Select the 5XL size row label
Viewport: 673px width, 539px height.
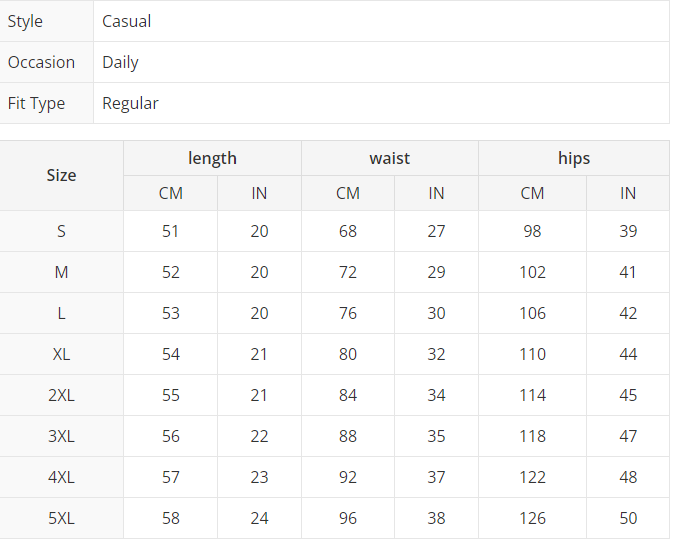pos(61,518)
